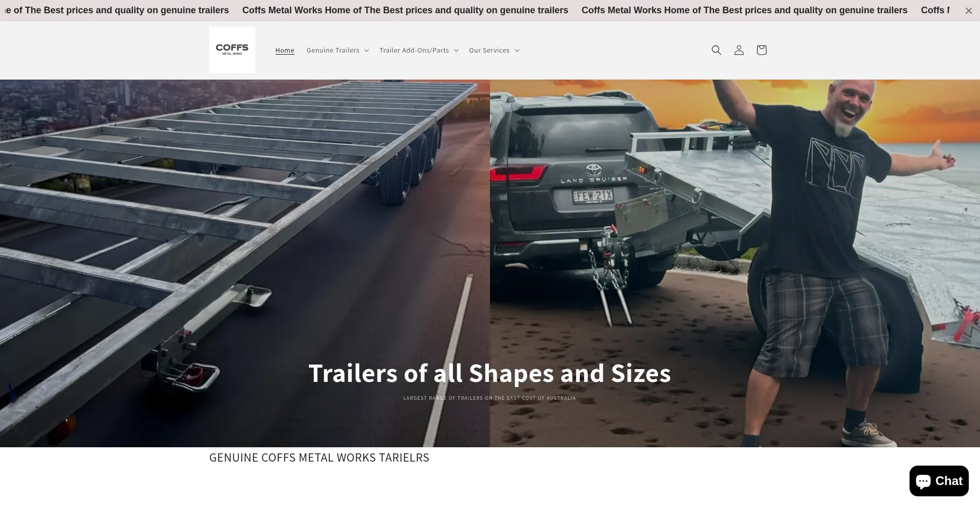Click the Genuine Coffs Metal Works section heading
The image size is (980, 507).
319,457
